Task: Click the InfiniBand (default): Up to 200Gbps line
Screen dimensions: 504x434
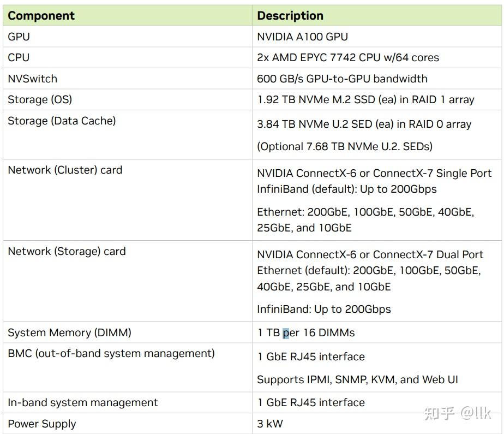Action: [x=346, y=189]
